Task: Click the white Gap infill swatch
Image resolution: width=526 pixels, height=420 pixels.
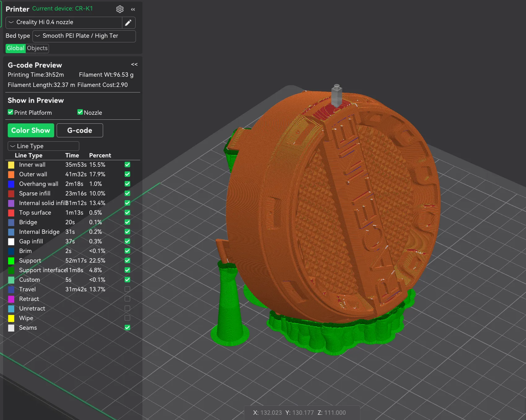Action: pos(11,242)
